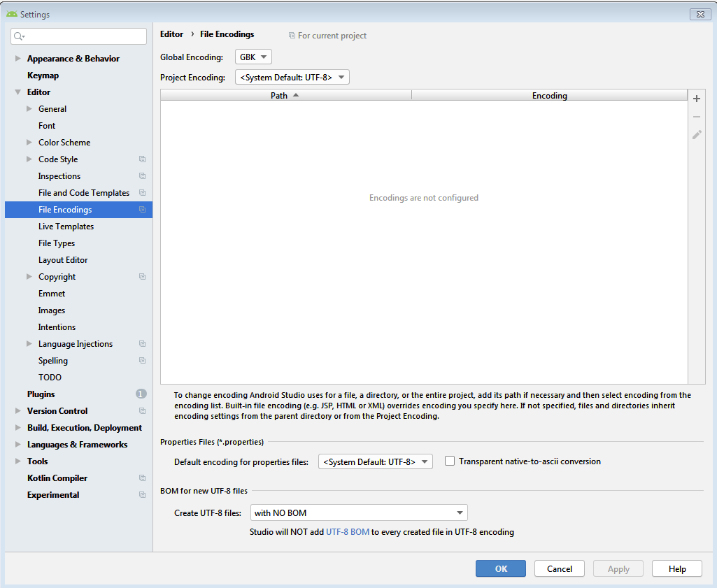Click the add path plus icon
Viewport: 717px width, 588px height.
[696, 99]
